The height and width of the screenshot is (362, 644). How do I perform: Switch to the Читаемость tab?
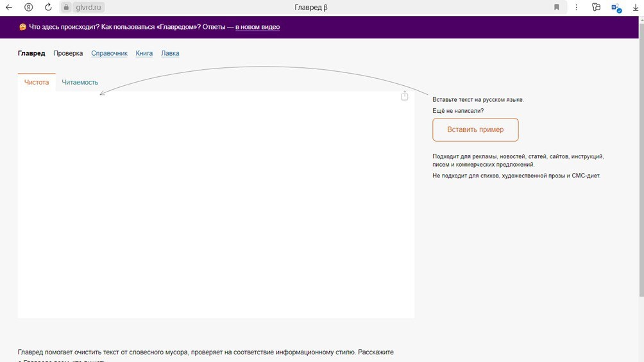pos(80,82)
